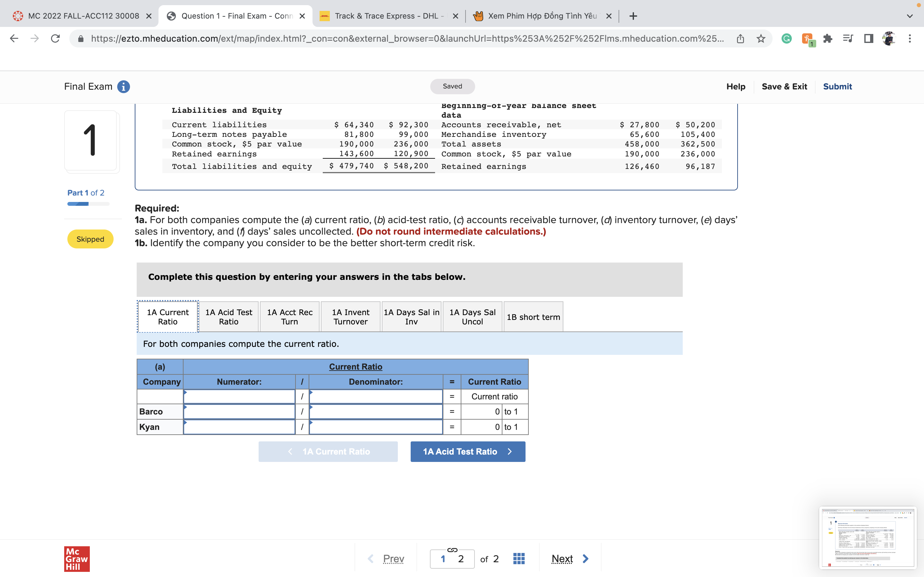Bookmark the page using the star icon
This screenshot has width=924, height=577.
(760, 38)
